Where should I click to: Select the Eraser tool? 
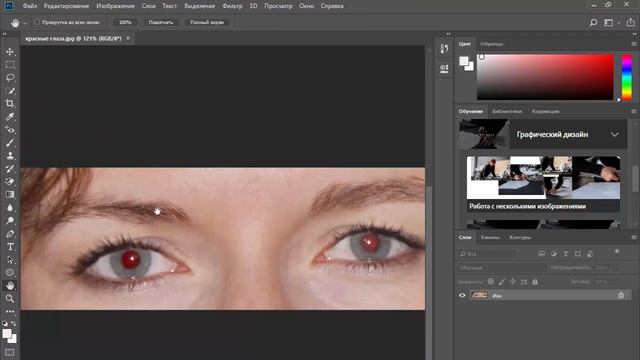tap(10, 182)
